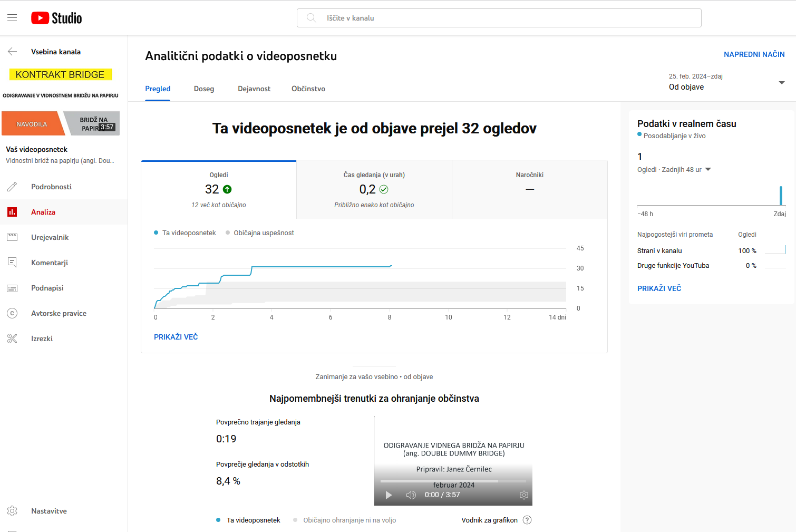Open the Izrezki scissors icon
This screenshot has height=532, width=796.
click(x=12, y=338)
